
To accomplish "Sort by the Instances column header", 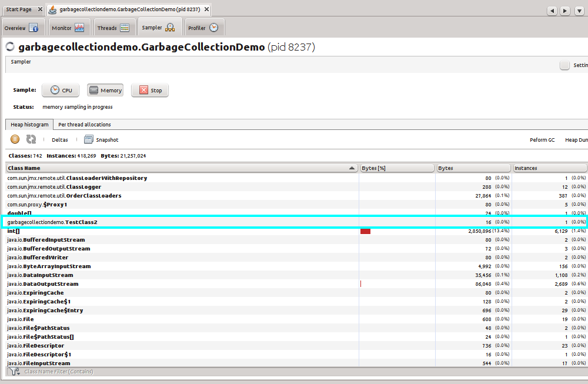I will point(550,168).
